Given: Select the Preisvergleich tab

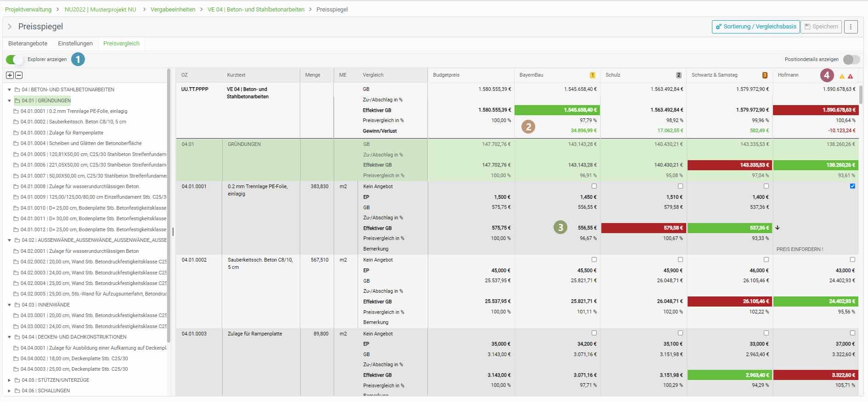Looking at the screenshot, I should (x=121, y=44).
